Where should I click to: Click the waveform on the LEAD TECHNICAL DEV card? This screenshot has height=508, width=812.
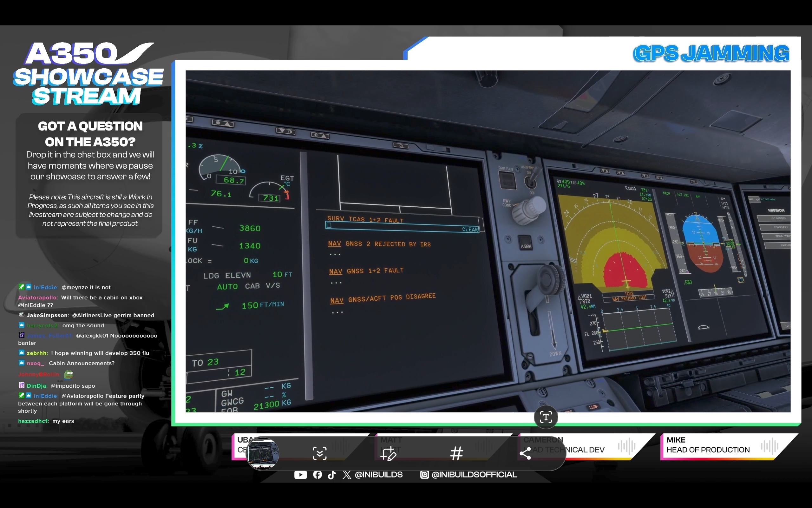tap(627, 446)
